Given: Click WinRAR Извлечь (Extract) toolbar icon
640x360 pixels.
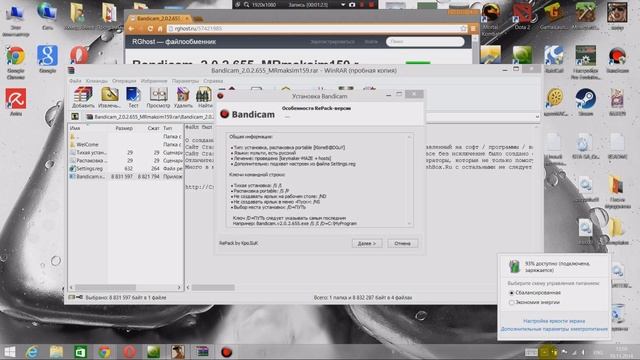Looking at the screenshot, I should [109, 97].
